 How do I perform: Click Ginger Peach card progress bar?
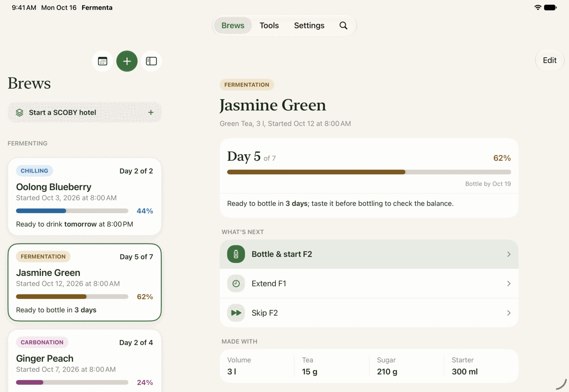72,382
